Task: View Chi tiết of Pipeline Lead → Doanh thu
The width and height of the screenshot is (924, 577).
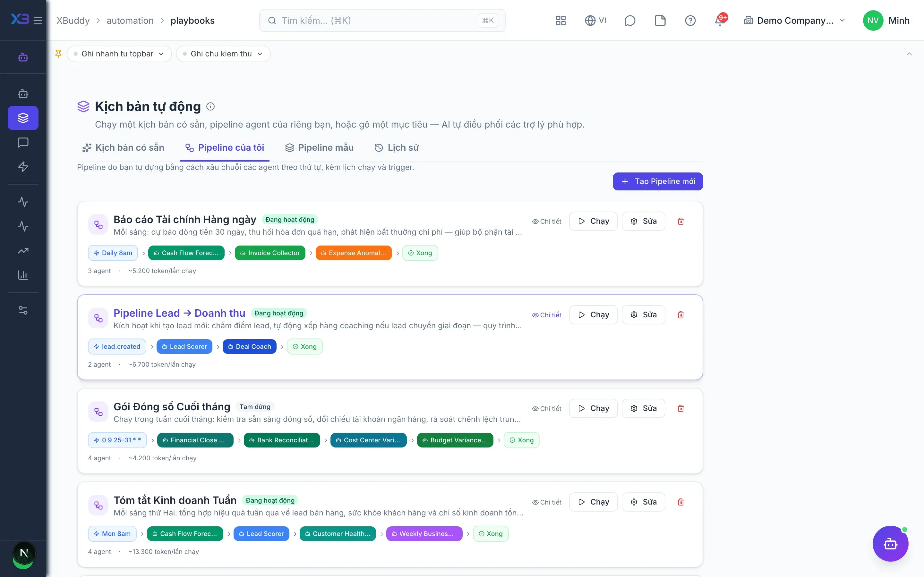Action: pos(547,315)
